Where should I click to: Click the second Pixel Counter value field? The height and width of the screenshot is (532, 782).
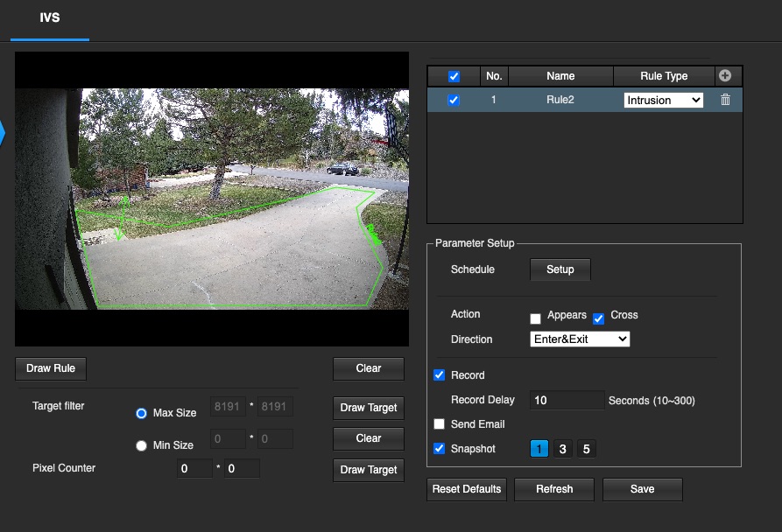(242, 469)
